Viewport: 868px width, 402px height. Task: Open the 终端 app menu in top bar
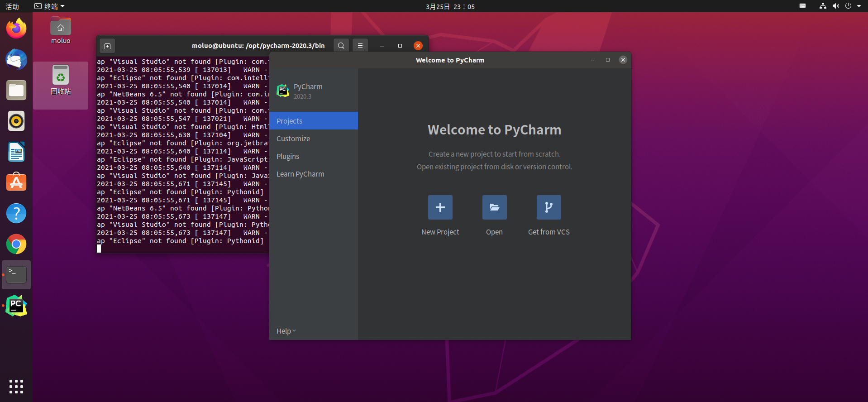pos(50,6)
